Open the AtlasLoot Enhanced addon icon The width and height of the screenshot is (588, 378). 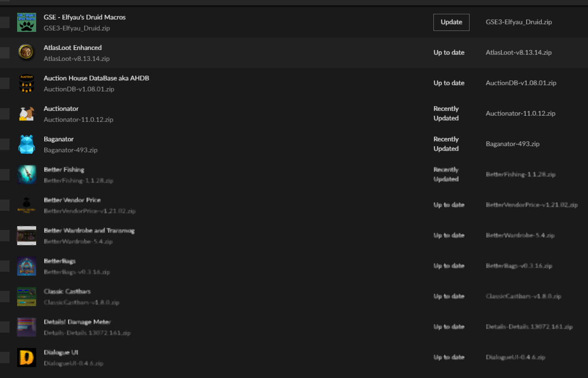pos(27,53)
